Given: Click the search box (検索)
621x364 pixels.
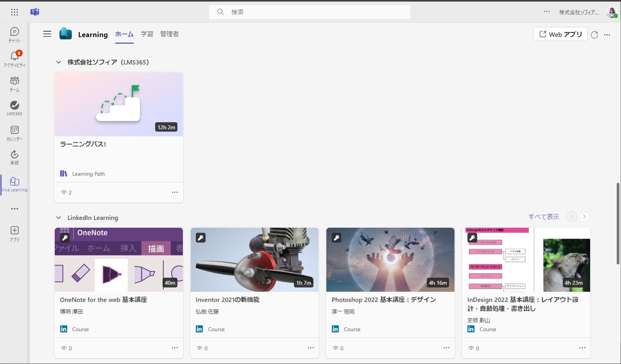Looking at the screenshot, I should point(310,12).
